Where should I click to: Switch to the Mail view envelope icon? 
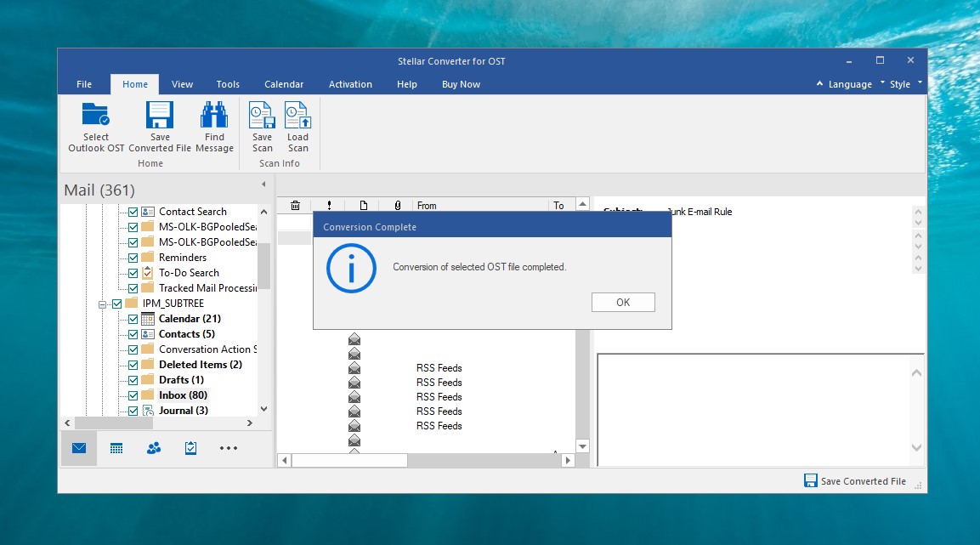click(x=79, y=448)
